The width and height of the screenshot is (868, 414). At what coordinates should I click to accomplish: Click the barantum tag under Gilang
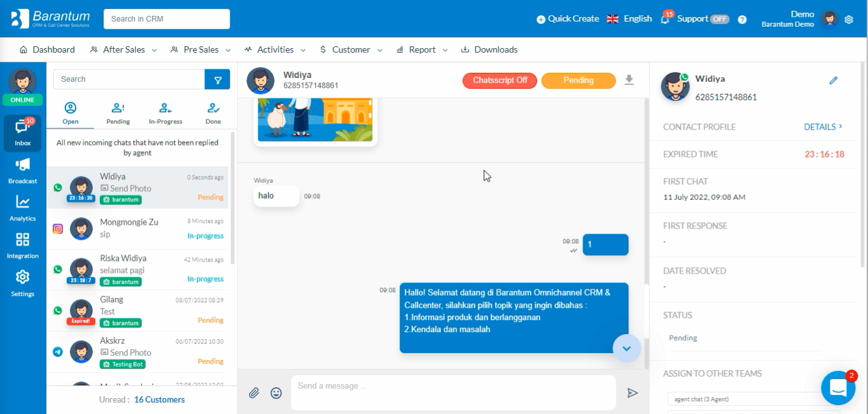coord(121,323)
